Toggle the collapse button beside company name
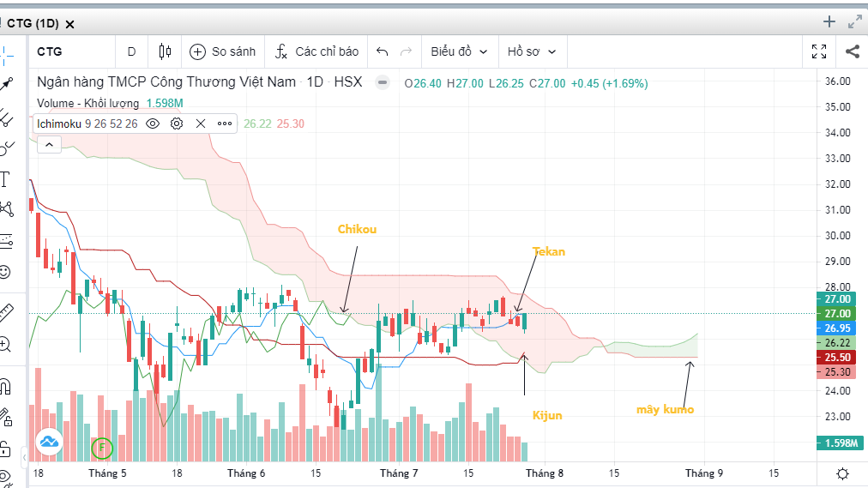 click(x=382, y=82)
